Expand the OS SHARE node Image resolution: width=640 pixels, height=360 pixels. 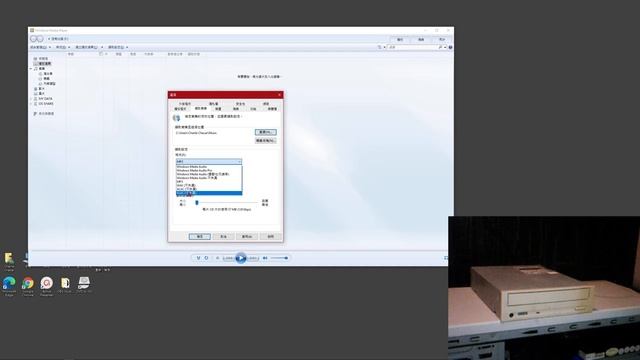[x=31, y=104]
